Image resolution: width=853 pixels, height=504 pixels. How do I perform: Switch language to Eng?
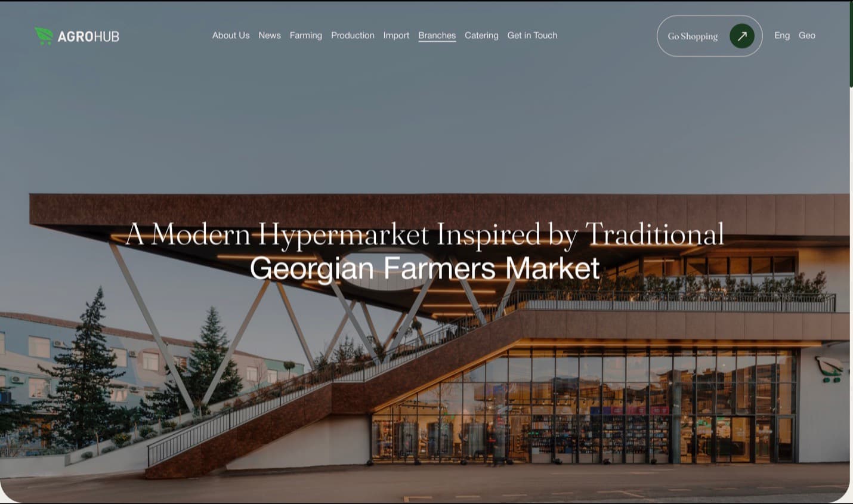click(x=782, y=35)
